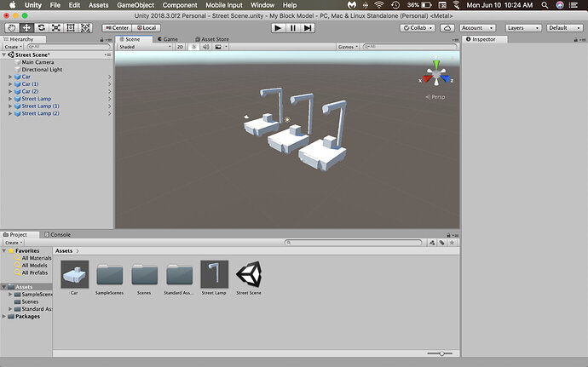Switch to the Asset Store tab
This screenshot has height=367, width=588.
pyautogui.click(x=212, y=39)
